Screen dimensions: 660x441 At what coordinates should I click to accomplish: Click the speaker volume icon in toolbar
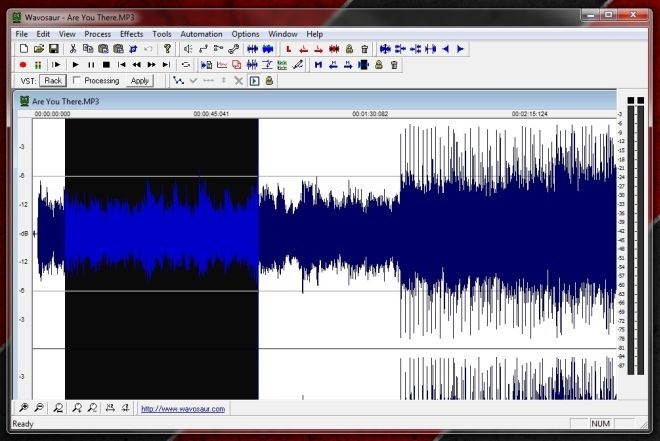coord(188,49)
